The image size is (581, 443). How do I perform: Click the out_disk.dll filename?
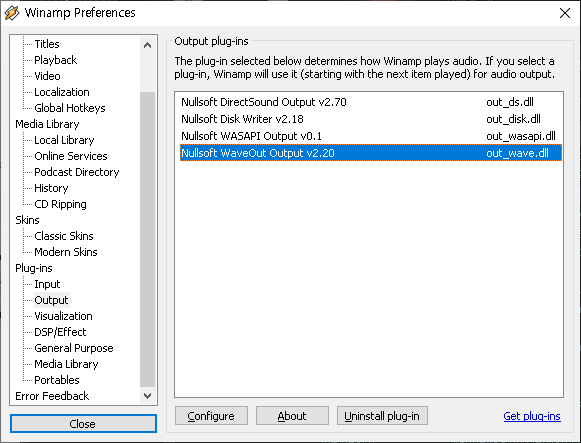tap(513, 119)
